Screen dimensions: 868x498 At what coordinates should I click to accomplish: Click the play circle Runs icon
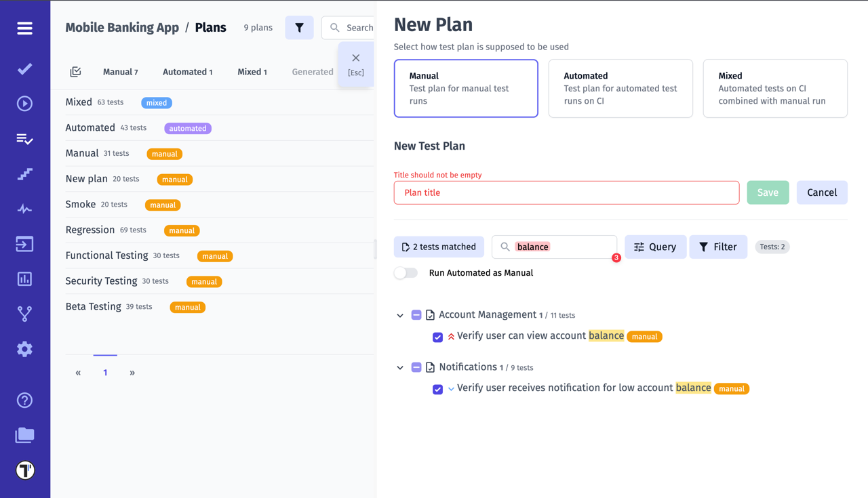click(25, 104)
